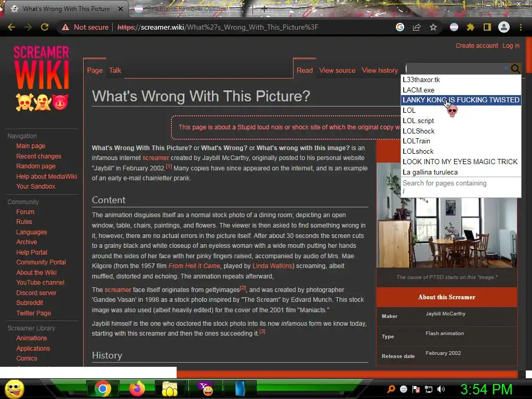Select the LACM.exe suggestion
The height and width of the screenshot is (399, 532).
(x=461, y=90)
